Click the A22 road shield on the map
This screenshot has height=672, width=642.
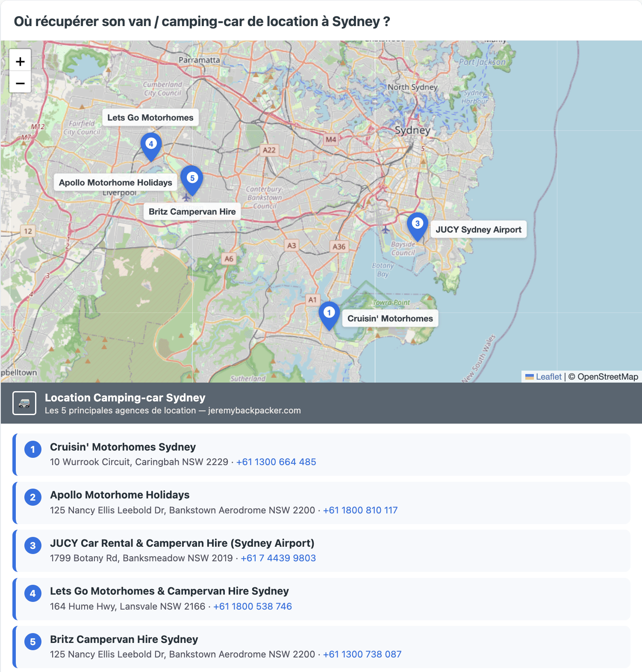(x=269, y=150)
